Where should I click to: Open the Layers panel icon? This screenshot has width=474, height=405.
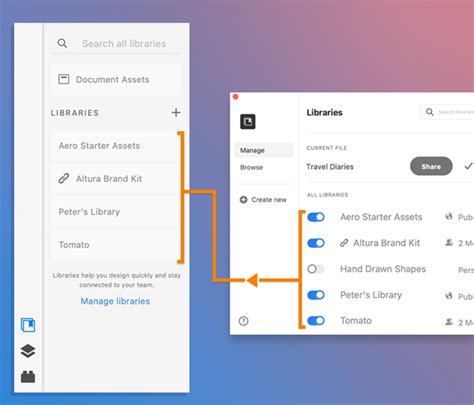28,351
